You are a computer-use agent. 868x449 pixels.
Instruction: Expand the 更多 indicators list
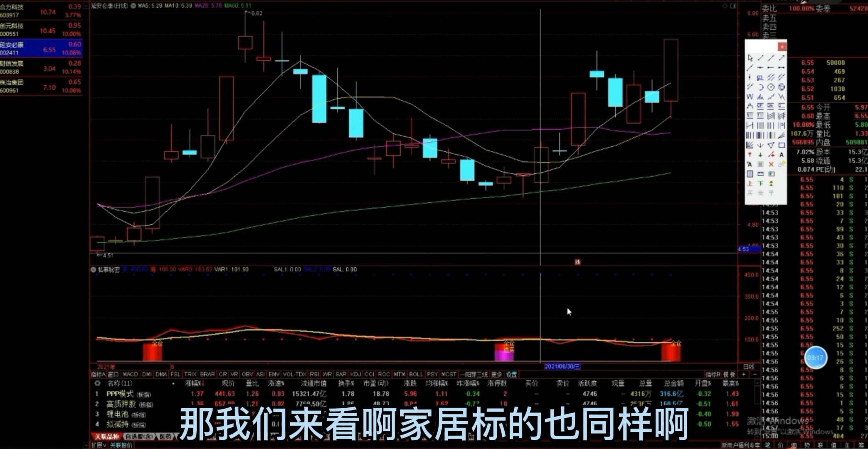tap(496, 374)
